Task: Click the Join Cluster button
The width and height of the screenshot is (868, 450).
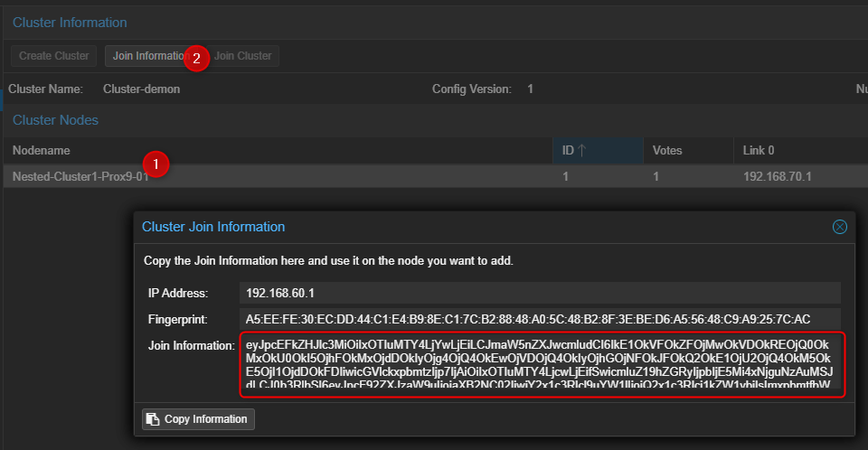Action: [242, 56]
